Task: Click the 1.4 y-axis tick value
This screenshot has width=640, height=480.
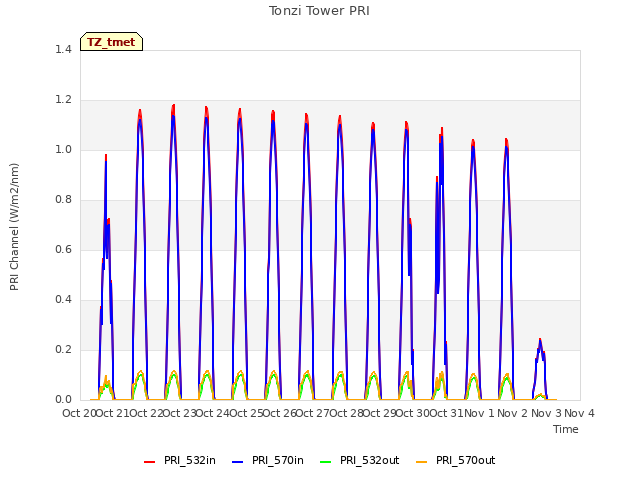Action: (63, 49)
